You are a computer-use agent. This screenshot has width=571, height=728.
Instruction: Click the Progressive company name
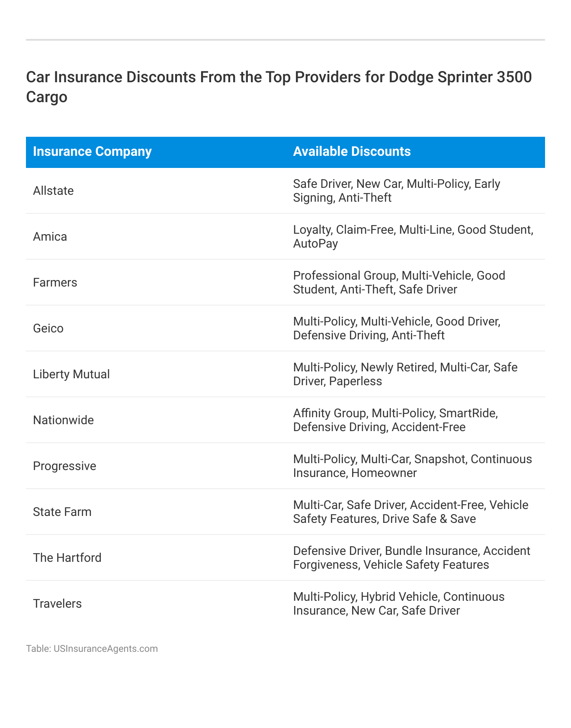[64, 466]
